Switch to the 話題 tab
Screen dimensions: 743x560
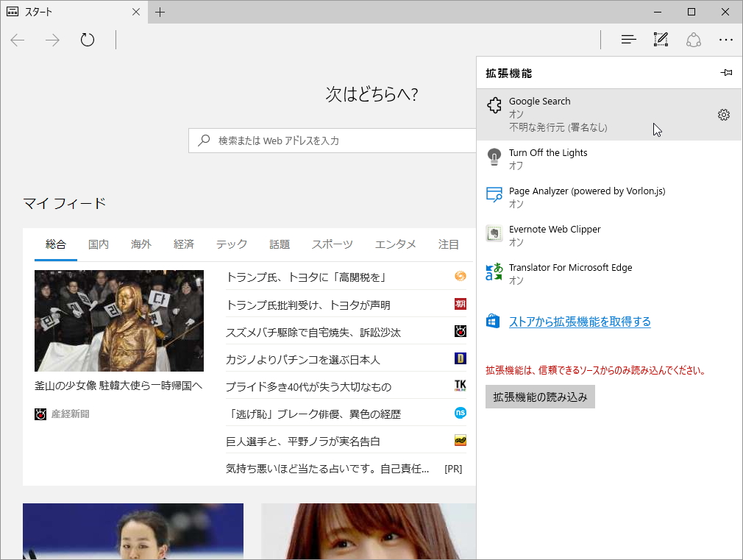click(x=280, y=244)
